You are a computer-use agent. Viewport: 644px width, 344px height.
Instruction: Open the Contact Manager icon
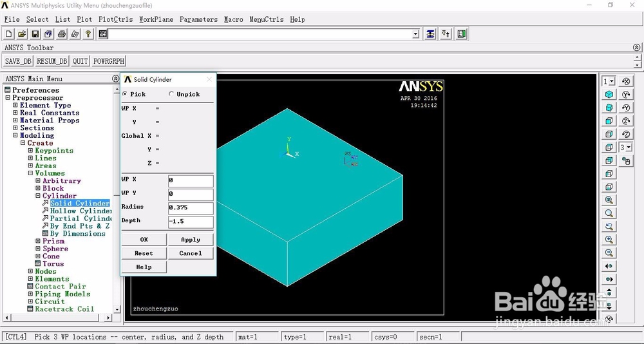tap(461, 33)
